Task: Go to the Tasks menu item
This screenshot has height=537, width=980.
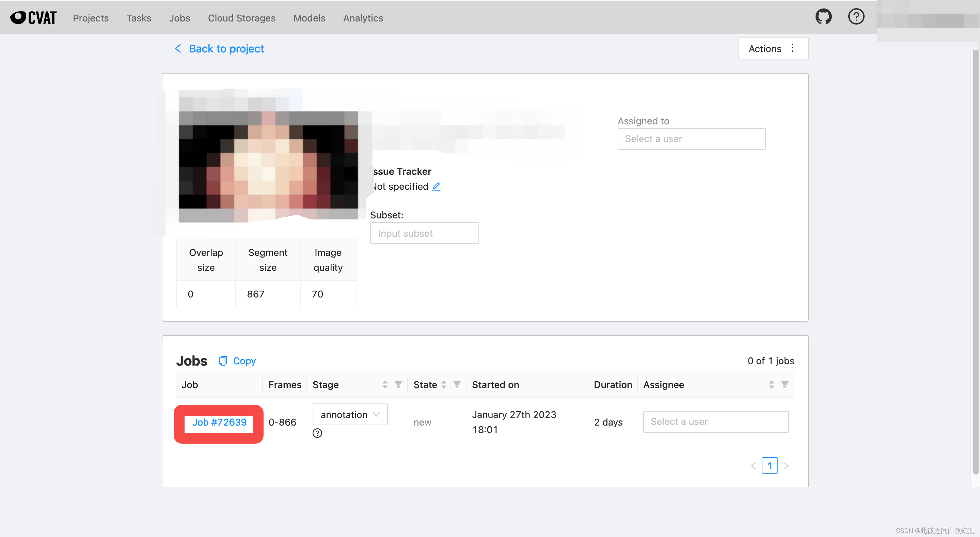Action: click(139, 18)
